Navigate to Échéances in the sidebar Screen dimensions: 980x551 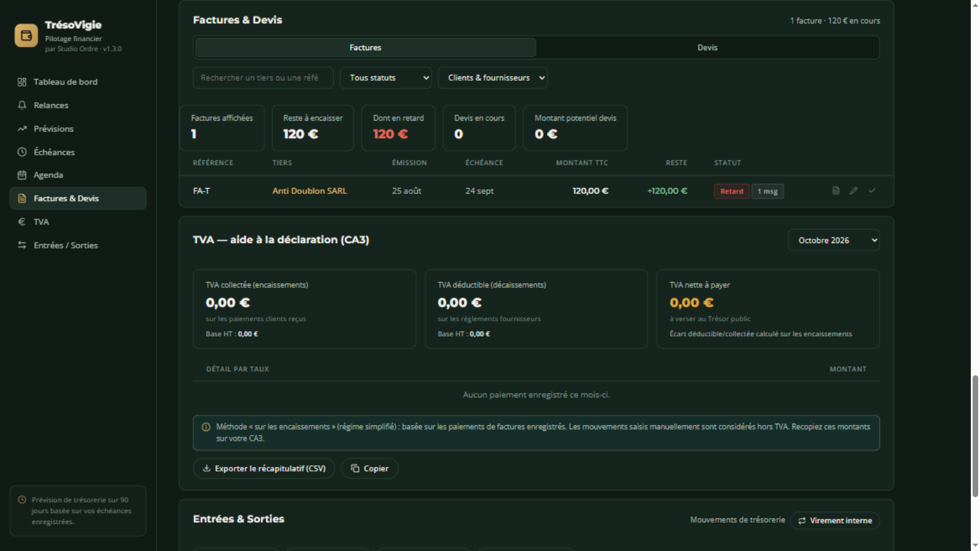click(78, 152)
